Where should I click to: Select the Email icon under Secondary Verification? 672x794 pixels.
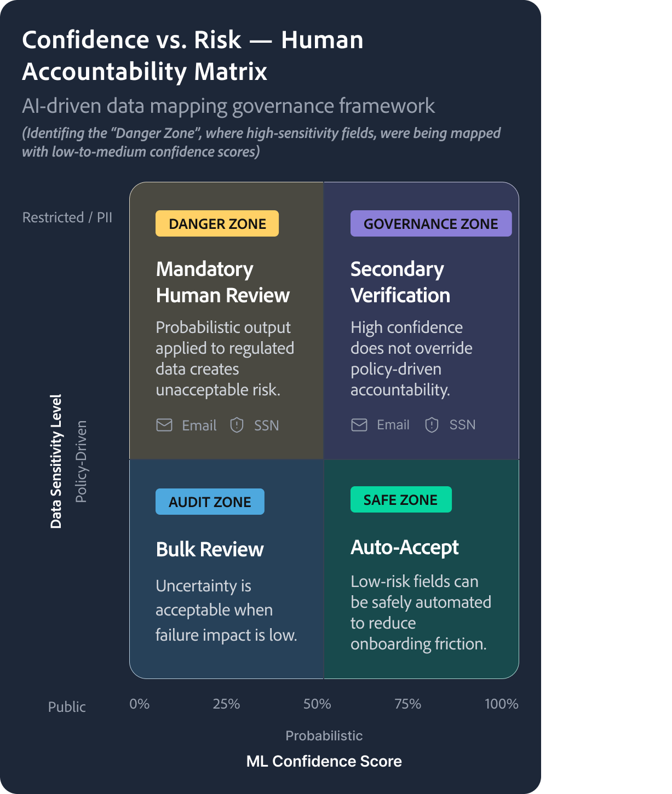pos(360,424)
